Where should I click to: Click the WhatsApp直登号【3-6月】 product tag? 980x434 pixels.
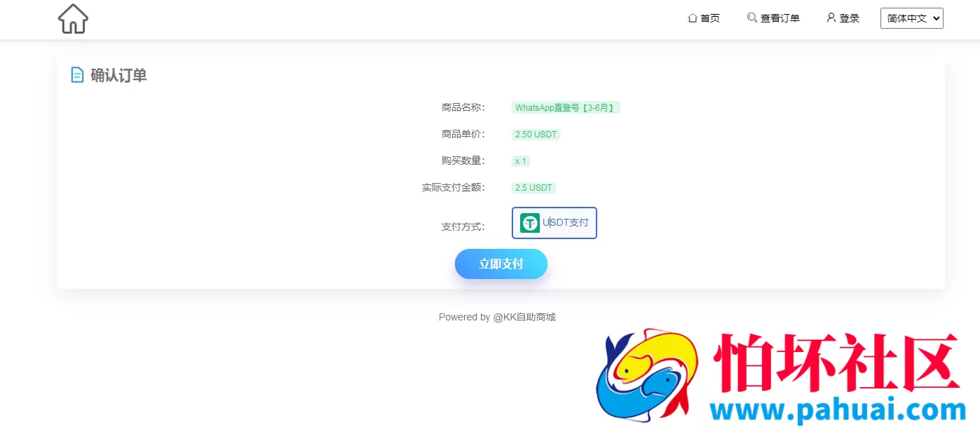pos(566,108)
